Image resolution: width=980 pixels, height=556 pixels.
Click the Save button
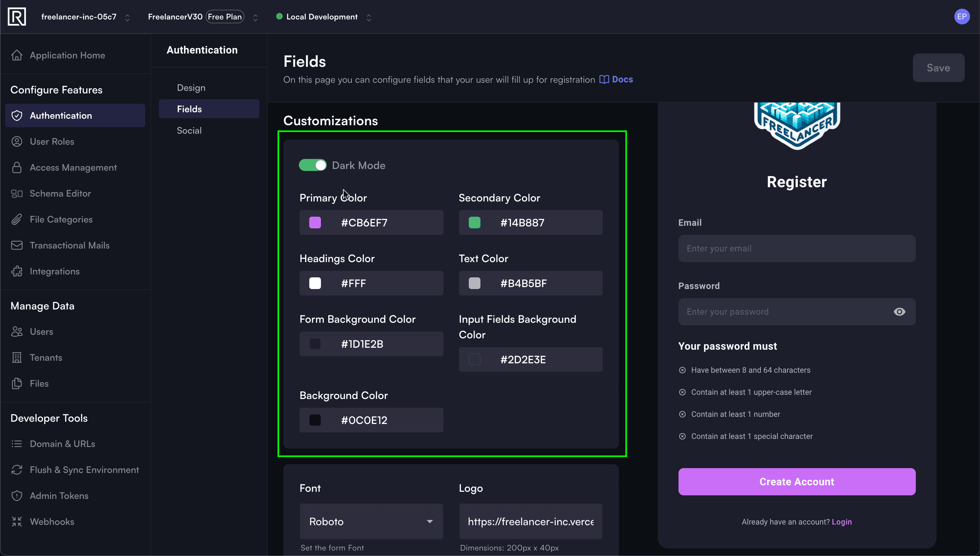[x=939, y=68]
